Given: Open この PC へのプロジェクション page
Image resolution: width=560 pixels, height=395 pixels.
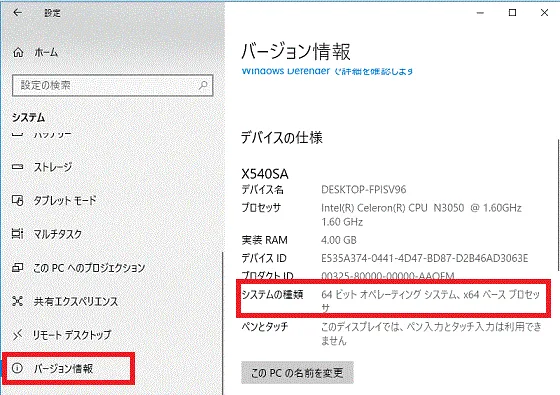Looking at the screenshot, I should click(x=89, y=268).
